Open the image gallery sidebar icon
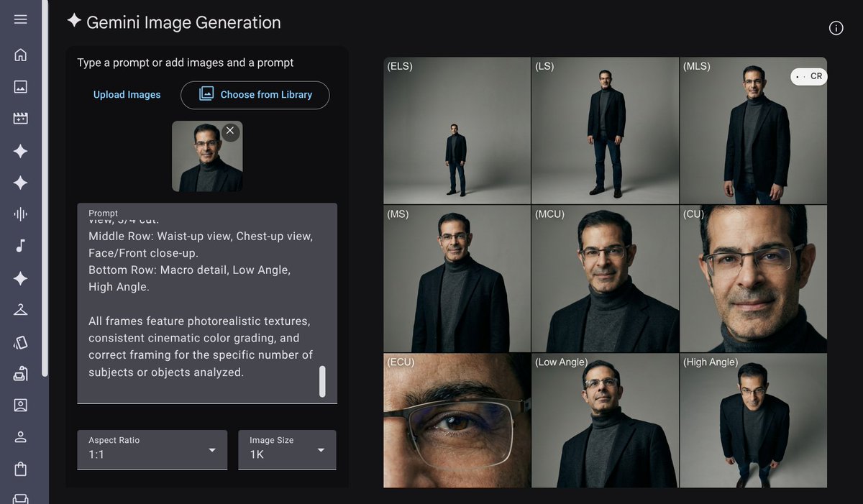Image resolution: width=863 pixels, height=504 pixels. pos(20,86)
